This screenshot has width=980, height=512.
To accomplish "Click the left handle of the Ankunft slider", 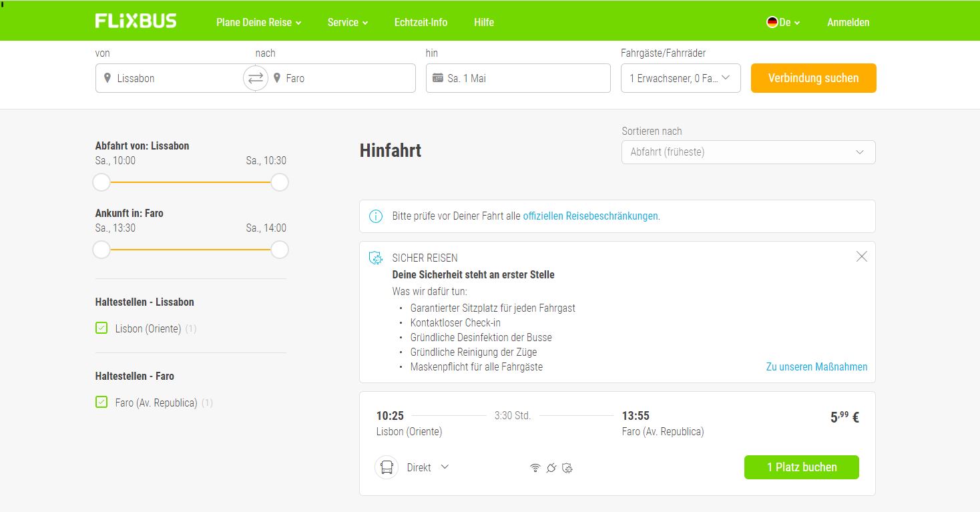I will pos(101,250).
